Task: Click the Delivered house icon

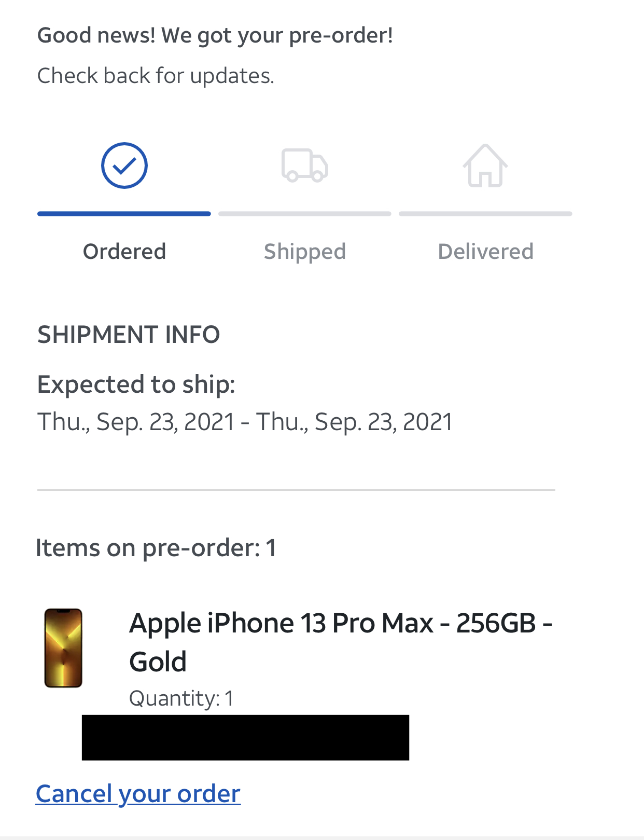Action: click(x=485, y=166)
